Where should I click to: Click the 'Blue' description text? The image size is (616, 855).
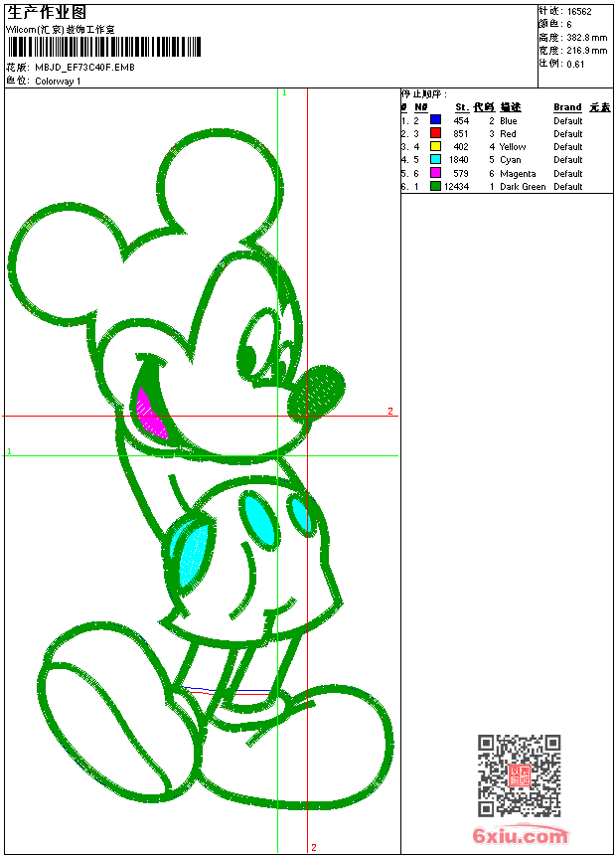coord(508,121)
